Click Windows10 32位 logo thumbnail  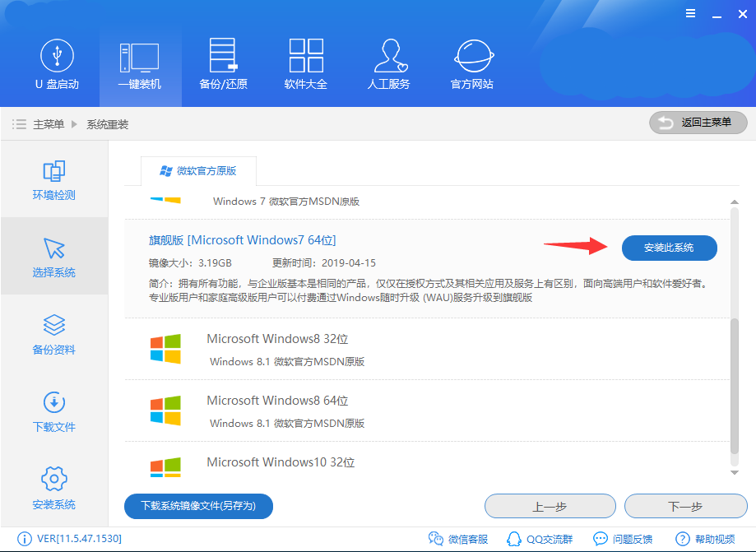tap(165, 467)
